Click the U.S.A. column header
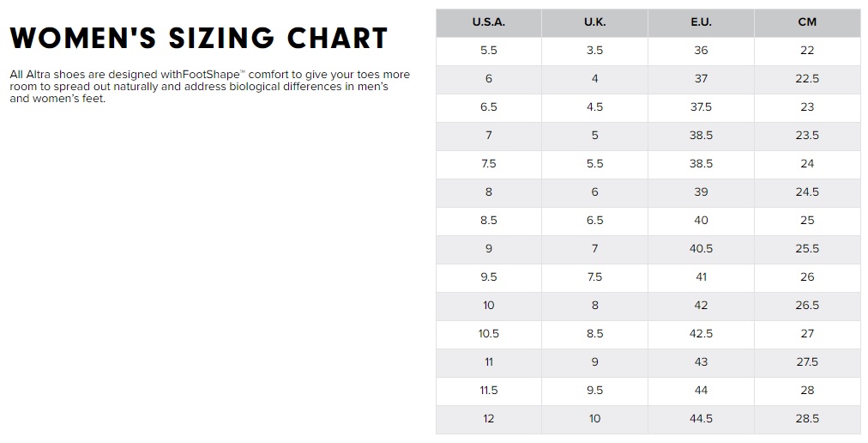This screenshot has width=868, height=443. (x=488, y=22)
